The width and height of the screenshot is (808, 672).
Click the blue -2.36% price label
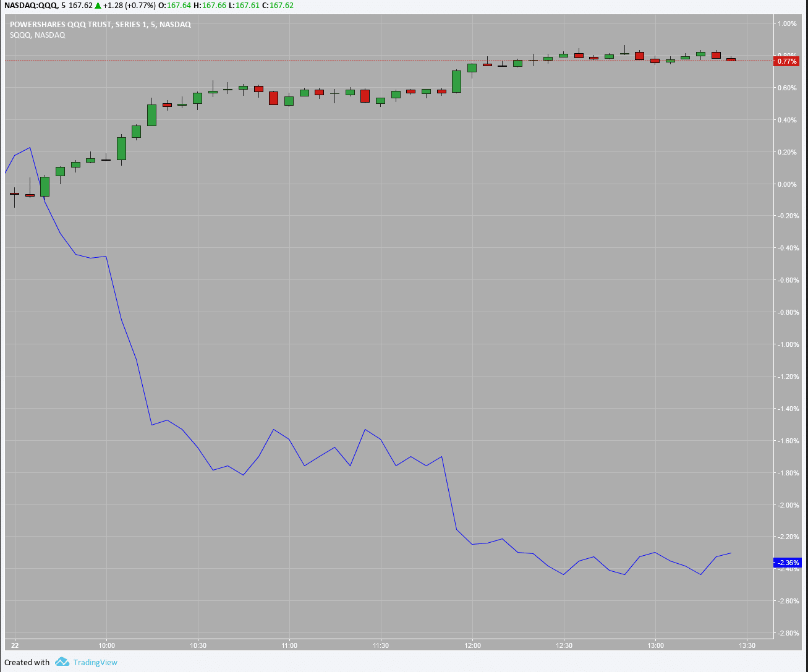(787, 563)
